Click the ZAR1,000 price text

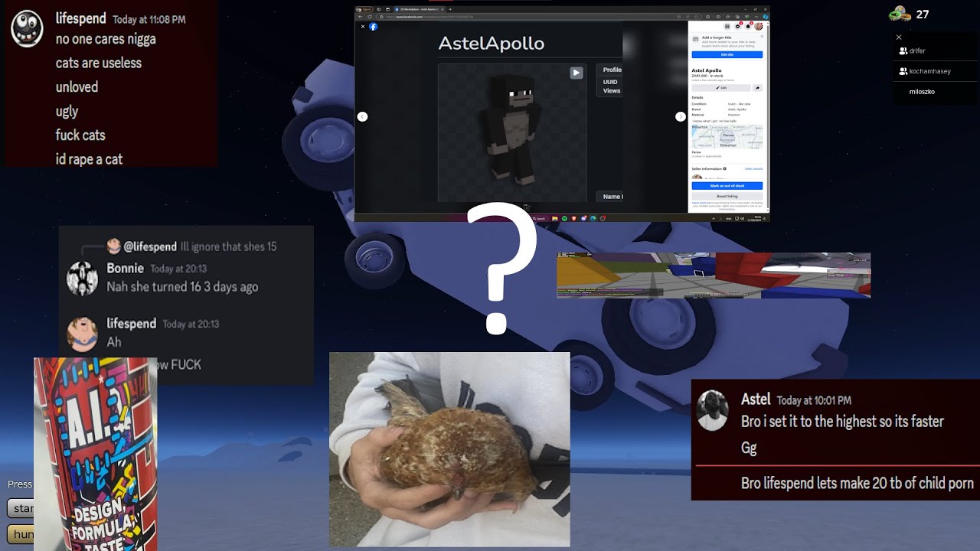(700, 76)
